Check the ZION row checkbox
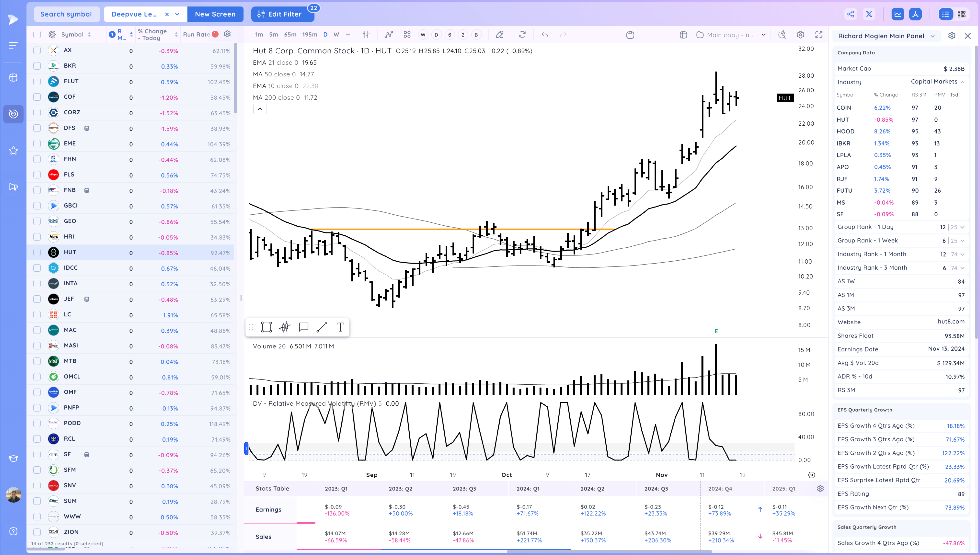980x555 pixels. coord(37,532)
